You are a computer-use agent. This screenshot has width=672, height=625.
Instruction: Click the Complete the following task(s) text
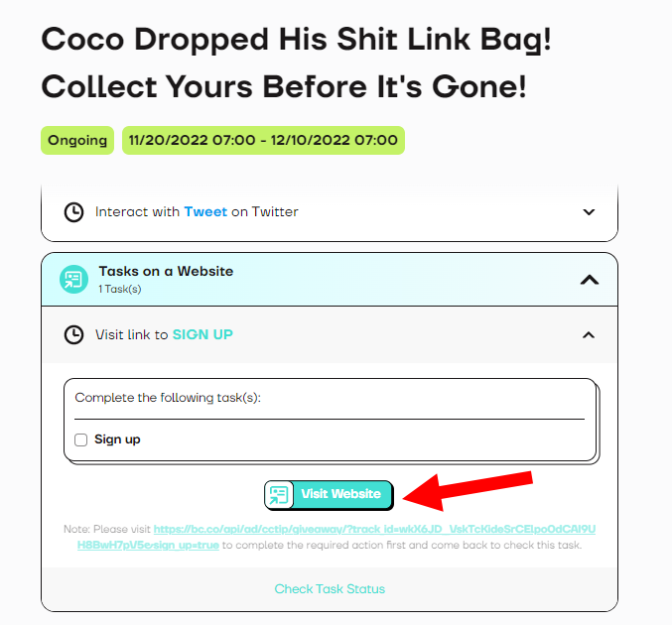(x=175, y=398)
